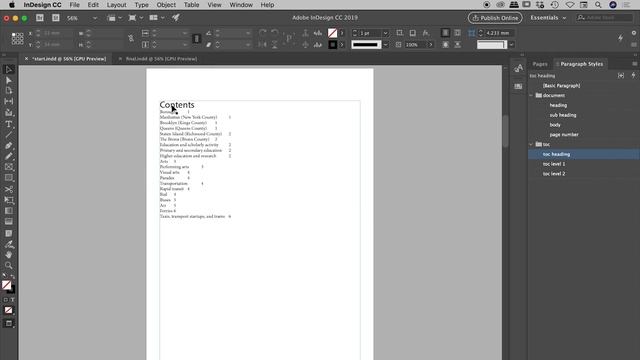640x360 pixels.
Task: Select the Type tool
Action: tap(9, 124)
